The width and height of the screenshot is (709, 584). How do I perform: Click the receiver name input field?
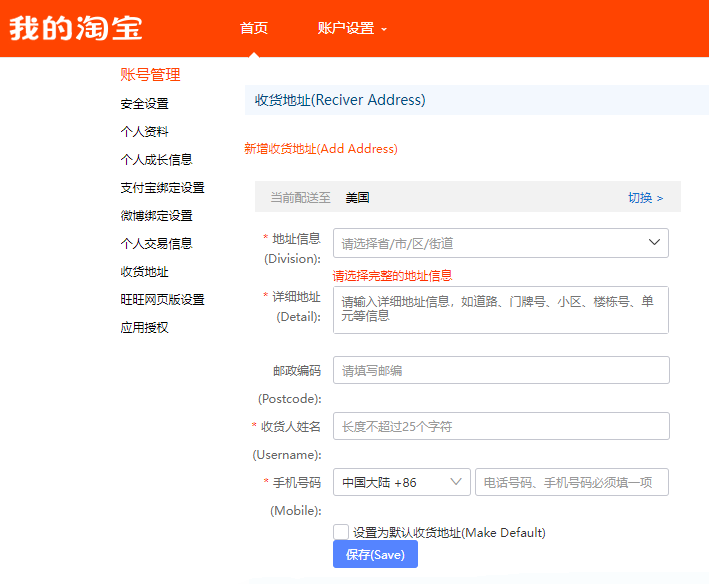click(x=501, y=426)
